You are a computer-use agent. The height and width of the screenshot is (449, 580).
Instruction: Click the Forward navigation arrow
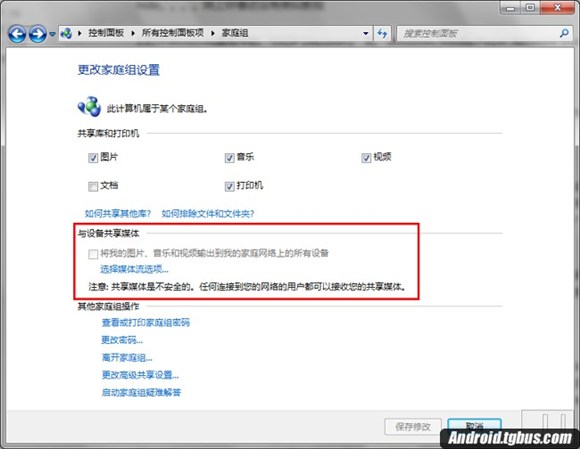38,34
